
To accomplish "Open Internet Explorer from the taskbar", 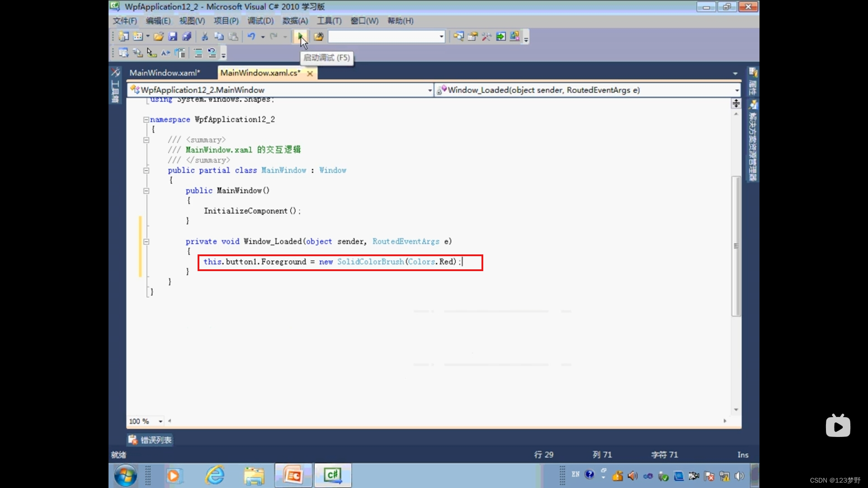I will click(x=215, y=475).
